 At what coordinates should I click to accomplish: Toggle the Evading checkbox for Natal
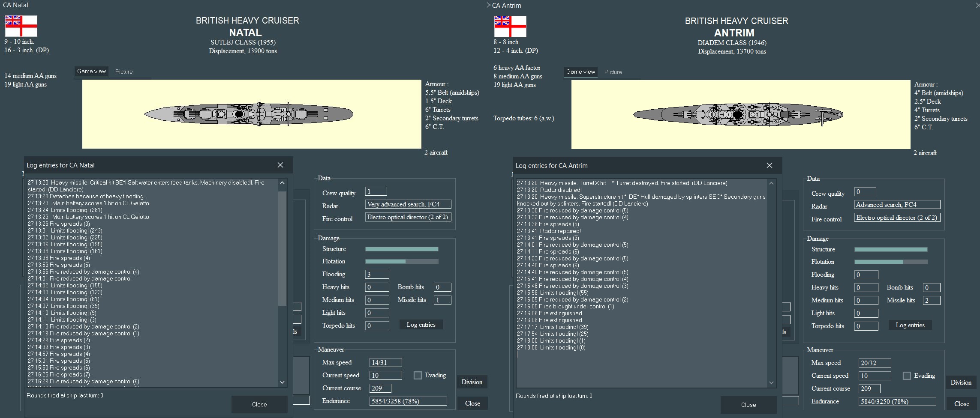tap(418, 375)
